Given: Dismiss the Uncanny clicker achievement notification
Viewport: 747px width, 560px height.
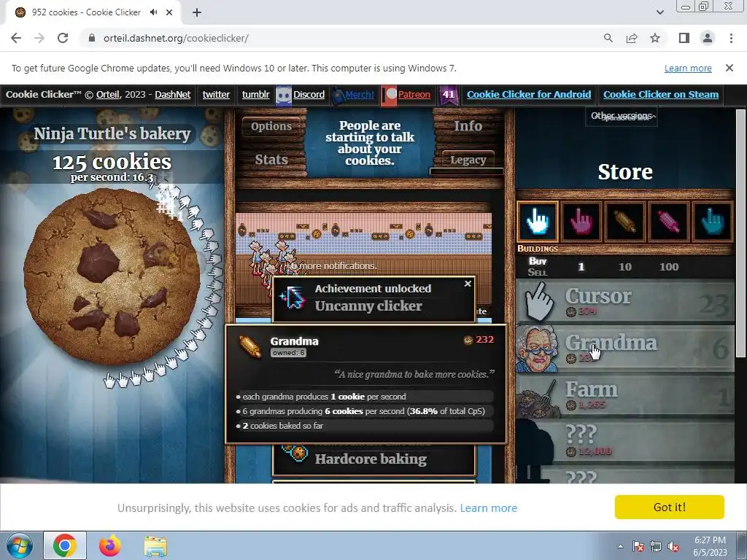Looking at the screenshot, I should pos(468,284).
